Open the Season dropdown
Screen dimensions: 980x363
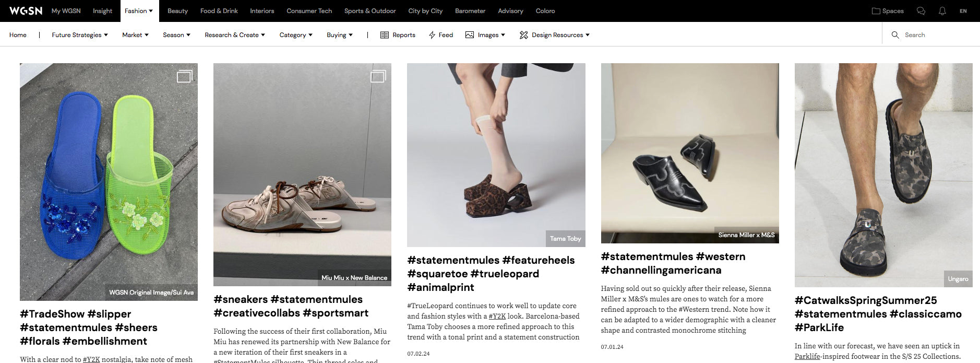176,35
